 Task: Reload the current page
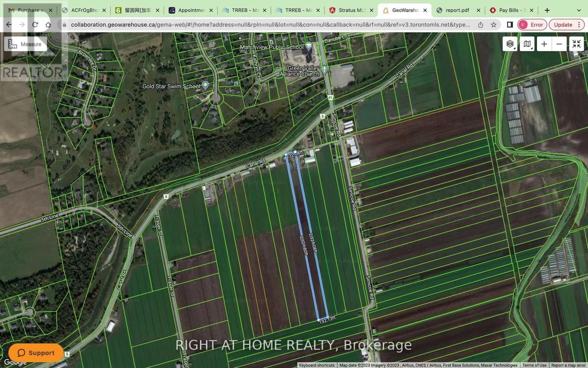35,25
